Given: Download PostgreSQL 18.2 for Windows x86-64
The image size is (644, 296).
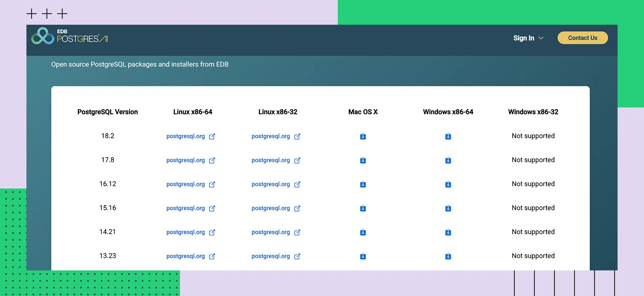Looking at the screenshot, I should pyautogui.click(x=448, y=136).
